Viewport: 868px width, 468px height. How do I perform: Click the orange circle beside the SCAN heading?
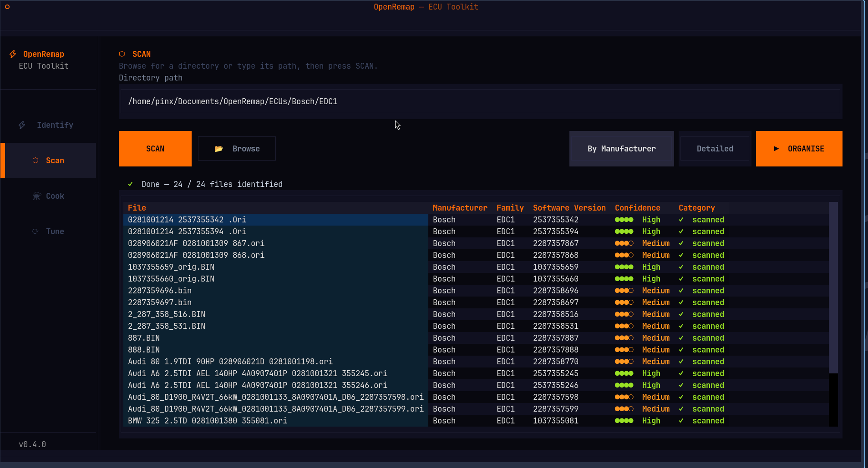click(122, 54)
